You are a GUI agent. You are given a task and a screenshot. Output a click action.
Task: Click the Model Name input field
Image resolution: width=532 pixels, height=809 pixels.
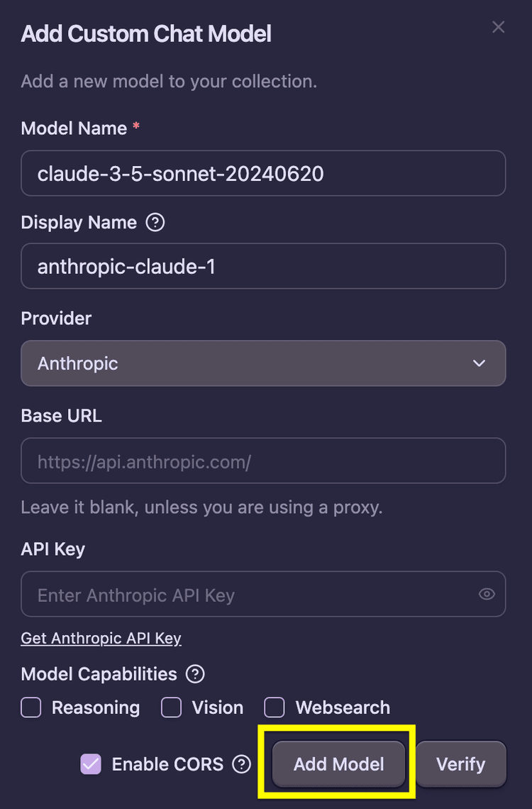[x=263, y=173]
